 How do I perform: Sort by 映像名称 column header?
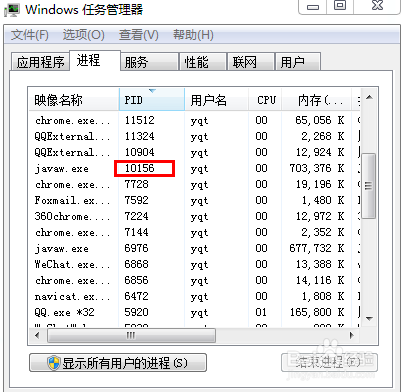[74, 100]
